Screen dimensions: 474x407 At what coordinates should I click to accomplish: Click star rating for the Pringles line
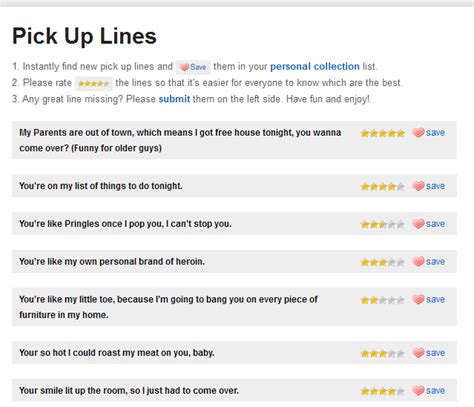pos(383,224)
